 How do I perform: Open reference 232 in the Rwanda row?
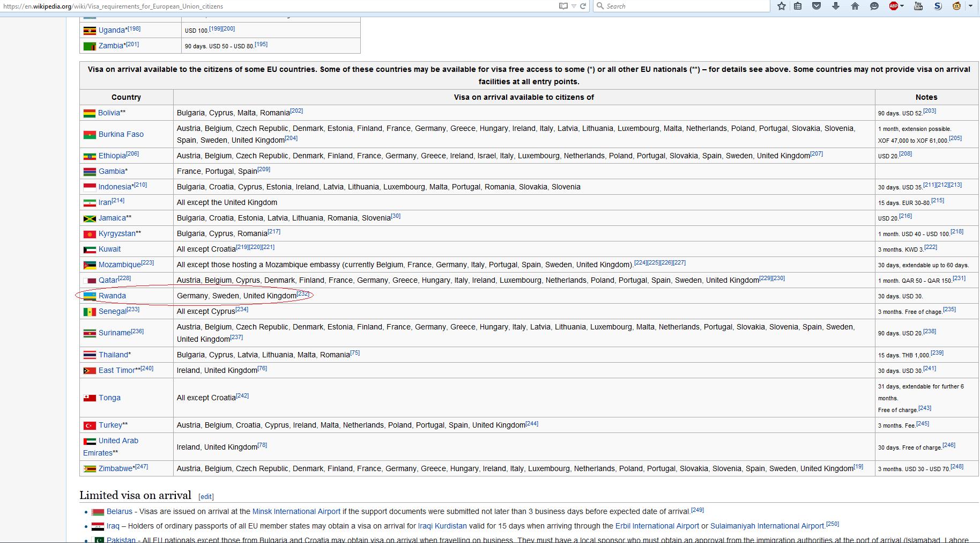pyautogui.click(x=303, y=294)
